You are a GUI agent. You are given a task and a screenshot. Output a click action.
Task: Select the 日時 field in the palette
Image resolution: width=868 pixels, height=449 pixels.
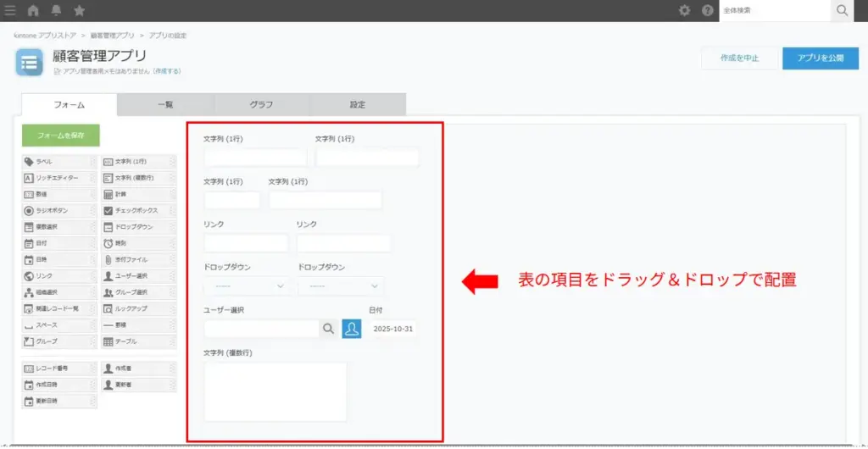coord(60,260)
